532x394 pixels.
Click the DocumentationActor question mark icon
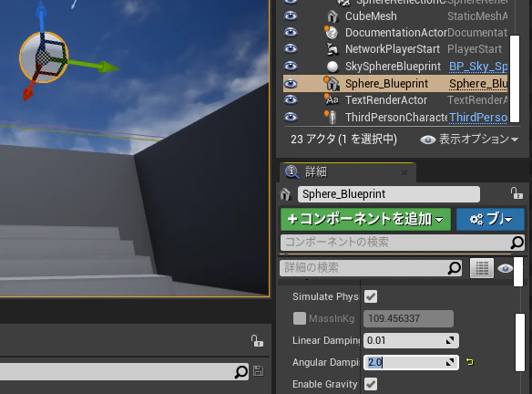click(x=332, y=33)
